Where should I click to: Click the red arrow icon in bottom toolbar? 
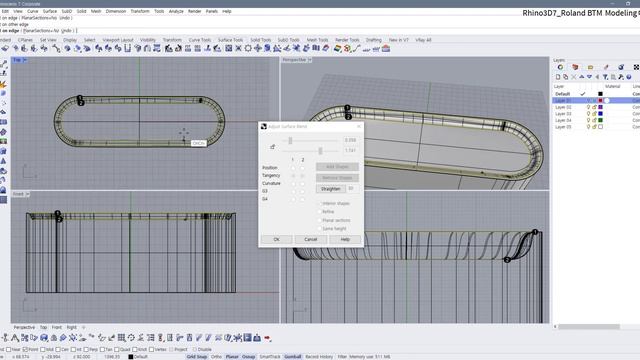coord(267,338)
